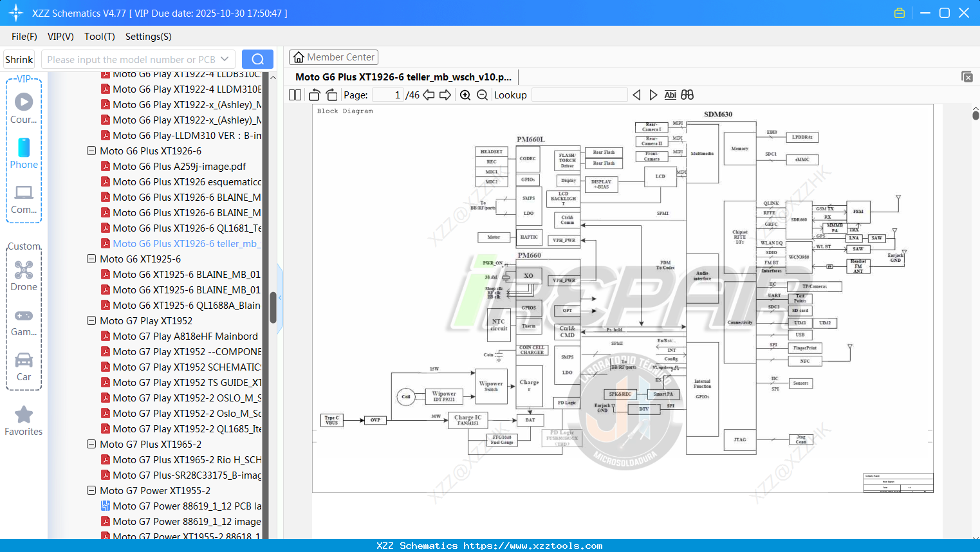Open Moto G6 Plus XT1926 esquematico file
Screen dimensions: 980x552
coord(187,182)
